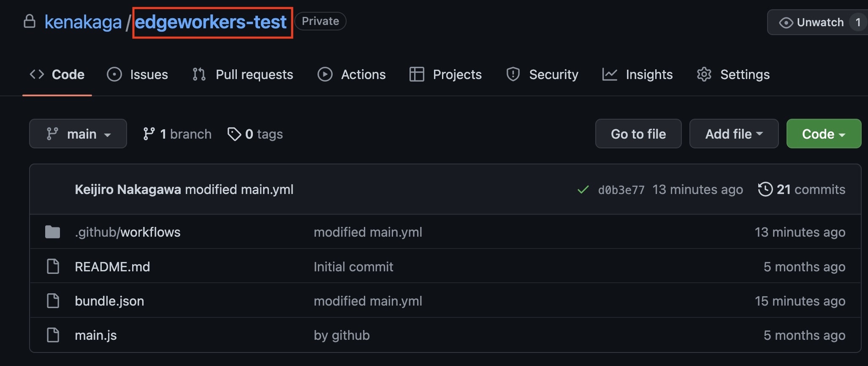Image resolution: width=868 pixels, height=366 pixels.
Task: Open the green Code dropdown
Action: pos(823,134)
